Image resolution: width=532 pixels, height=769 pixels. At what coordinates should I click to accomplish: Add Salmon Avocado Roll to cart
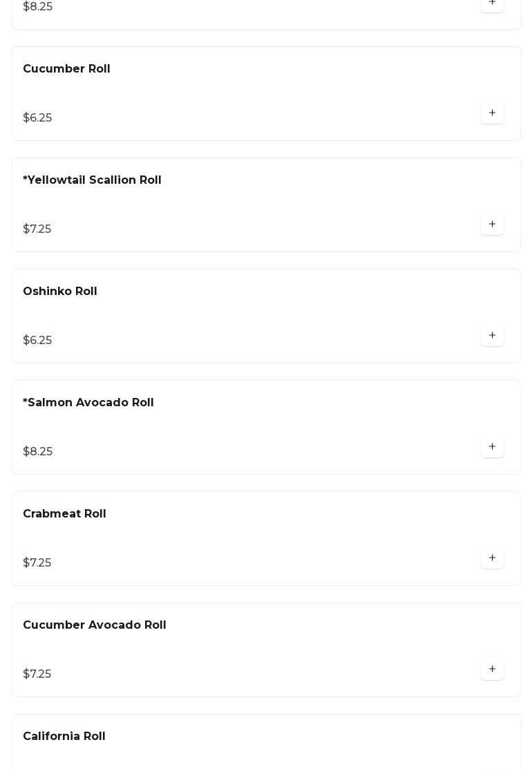click(492, 447)
